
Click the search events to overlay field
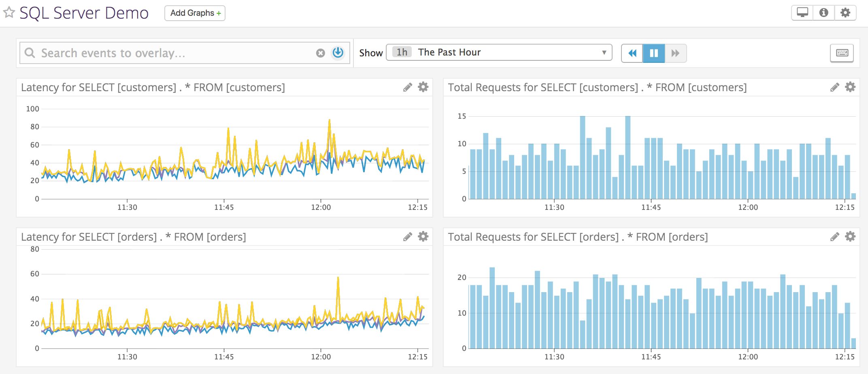point(162,53)
